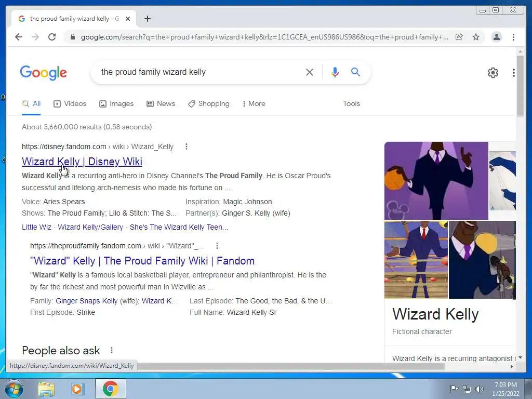Submit search with magnifier icon

355,72
